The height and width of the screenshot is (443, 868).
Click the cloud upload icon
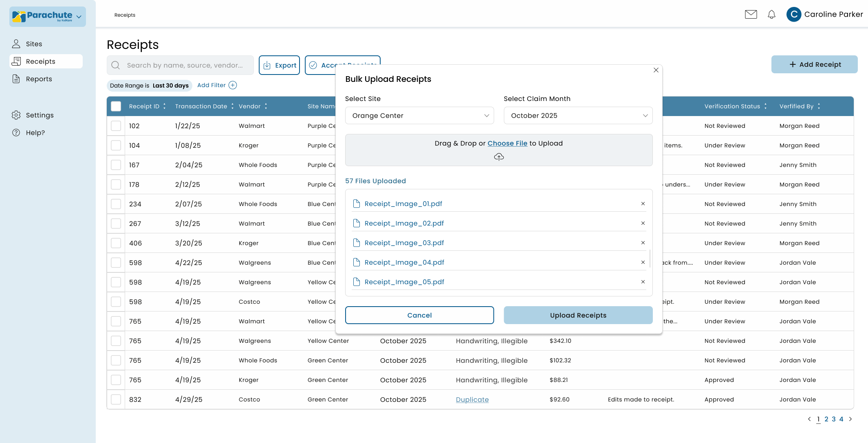tap(499, 157)
